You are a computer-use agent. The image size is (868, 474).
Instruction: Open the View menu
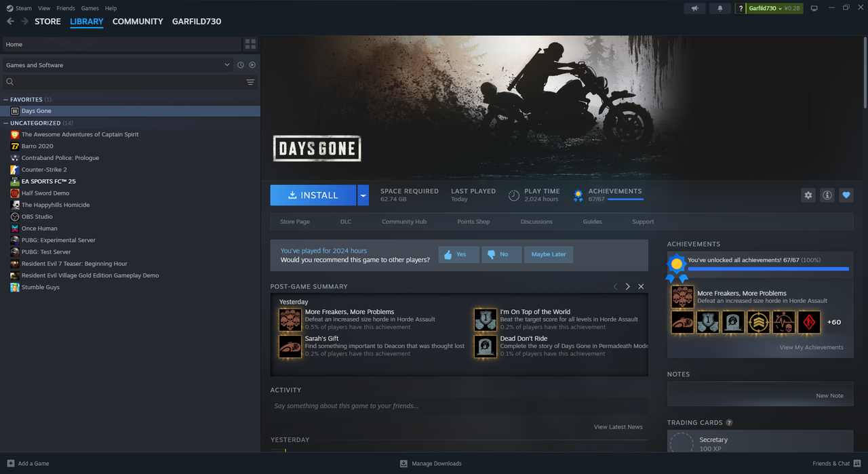coord(44,8)
